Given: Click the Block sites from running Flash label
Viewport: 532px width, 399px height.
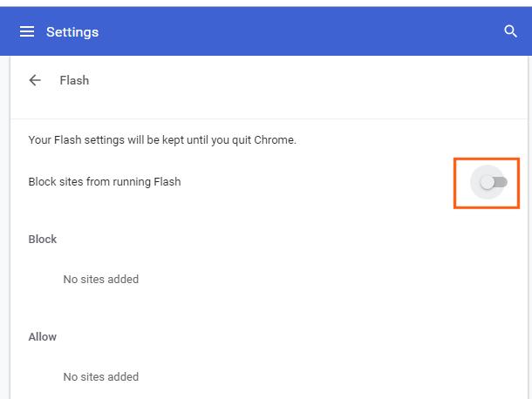Looking at the screenshot, I should [105, 182].
